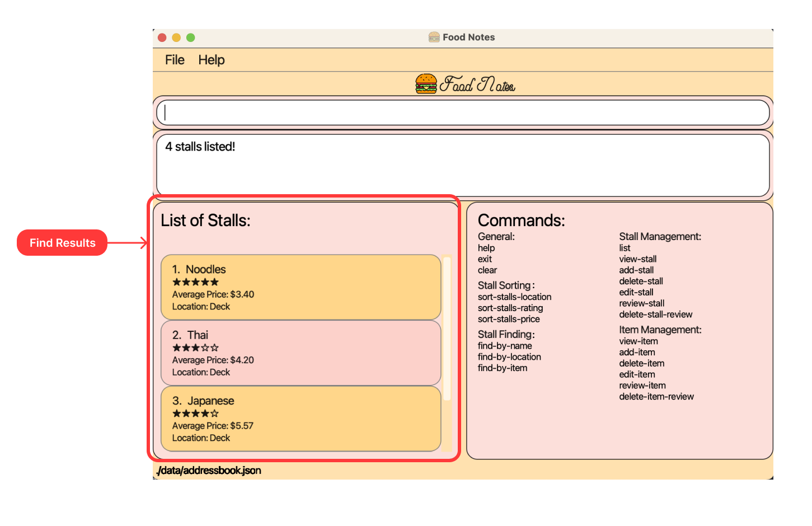812x526 pixels.
Task: Close the Food Notes window
Action: [162, 37]
